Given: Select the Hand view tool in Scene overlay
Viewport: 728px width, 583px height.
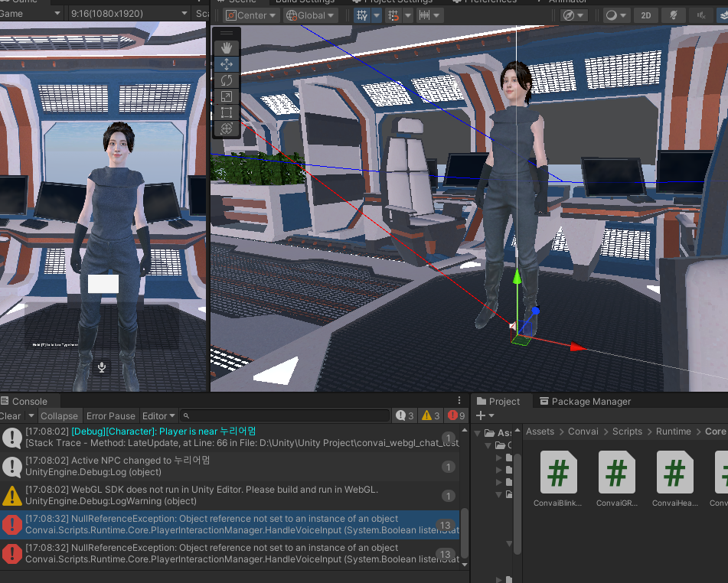Looking at the screenshot, I should coord(227,47).
